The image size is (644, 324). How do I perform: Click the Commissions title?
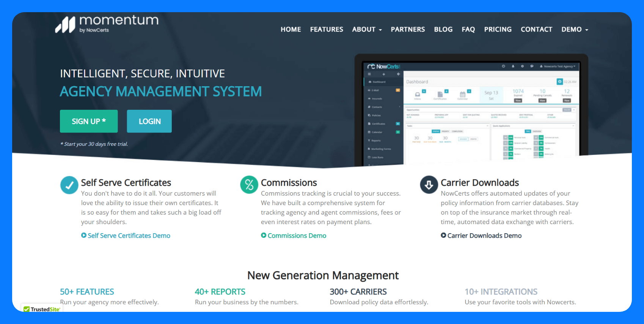tap(289, 183)
